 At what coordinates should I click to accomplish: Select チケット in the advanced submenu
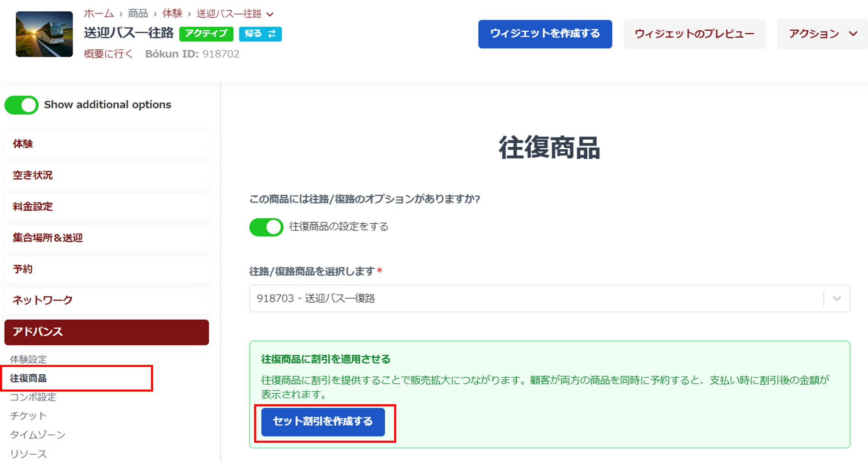point(28,416)
